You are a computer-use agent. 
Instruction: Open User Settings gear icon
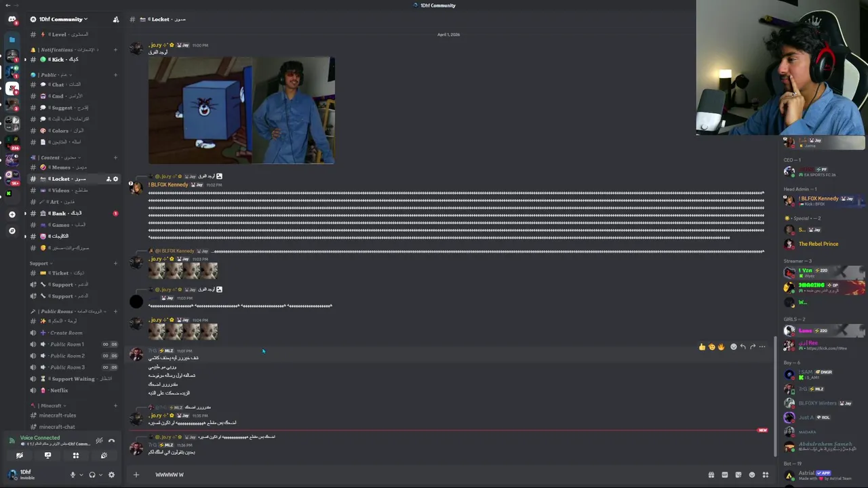point(111,474)
